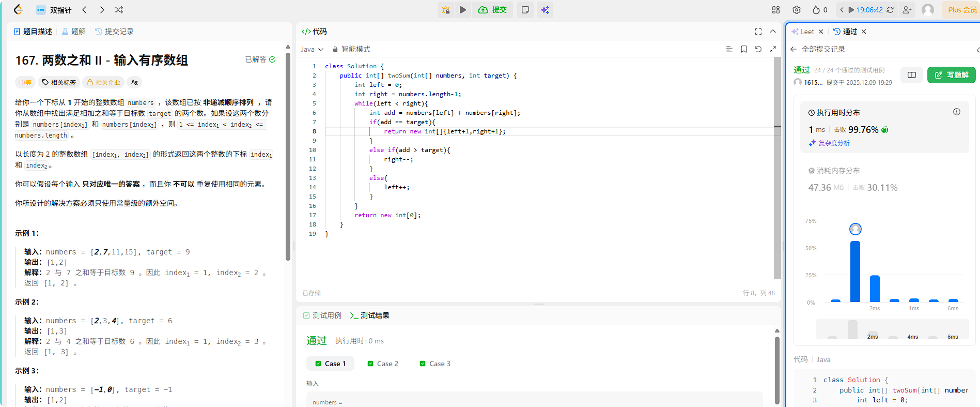980x407 pixels.
Task: Open the solution book icon button
Action: coord(912,75)
